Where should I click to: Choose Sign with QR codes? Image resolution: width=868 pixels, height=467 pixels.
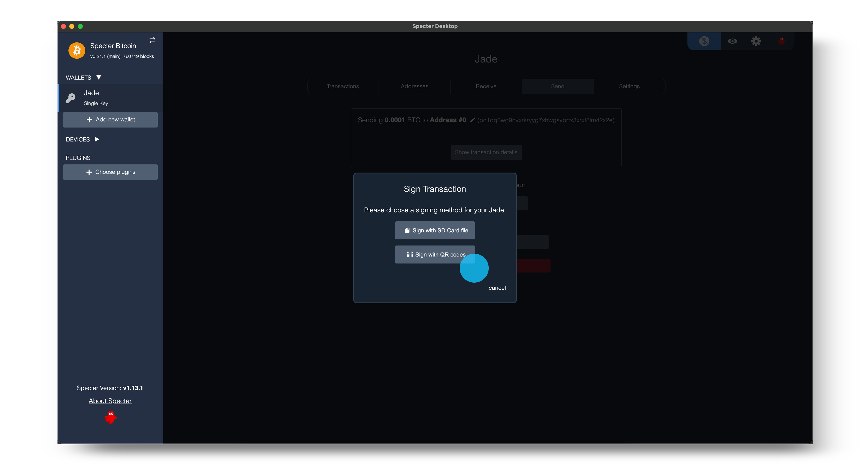click(x=435, y=255)
